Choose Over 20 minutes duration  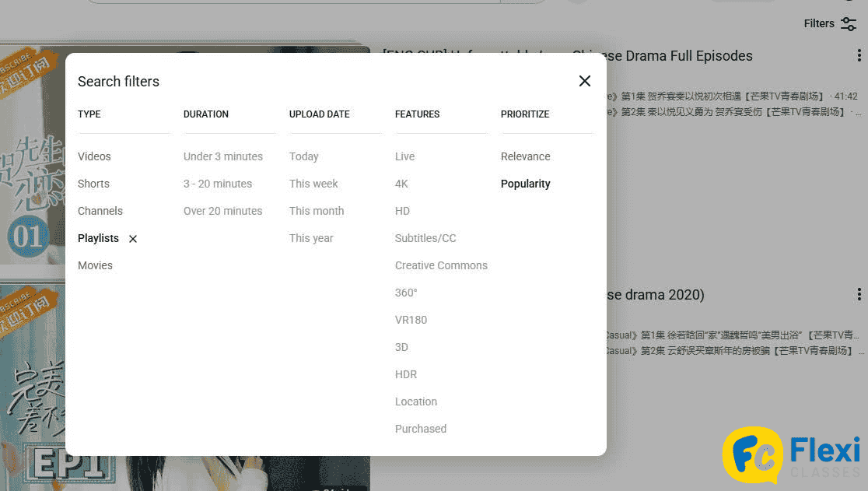tap(222, 211)
